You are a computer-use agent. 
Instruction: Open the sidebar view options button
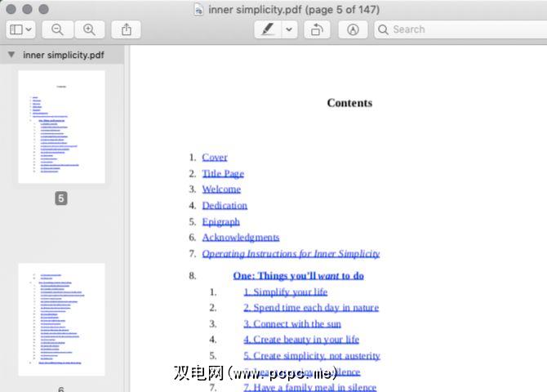click(x=20, y=29)
